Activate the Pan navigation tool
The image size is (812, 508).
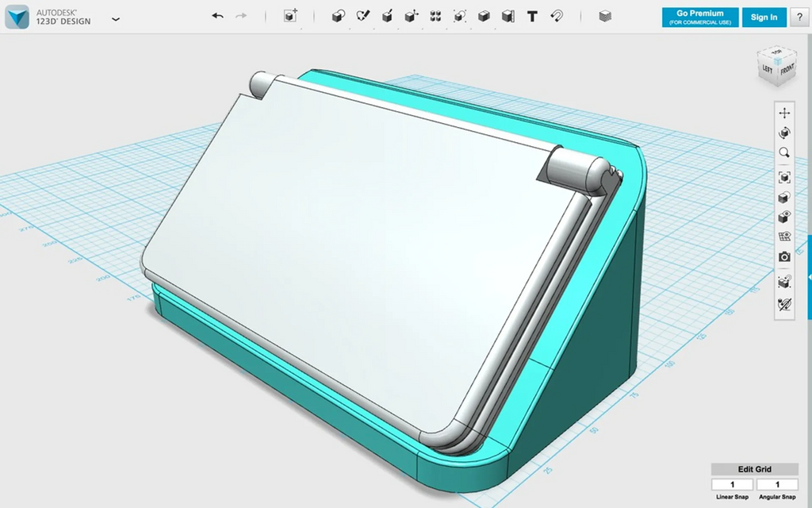pos(784,113)
